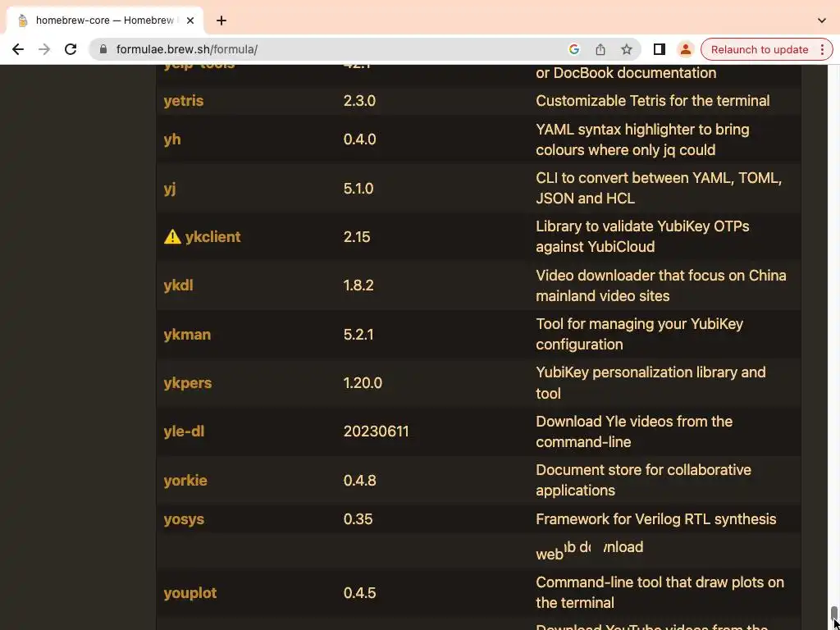
Task: Open the three-dot Chrome menu
Action: [x=822, y=49]
